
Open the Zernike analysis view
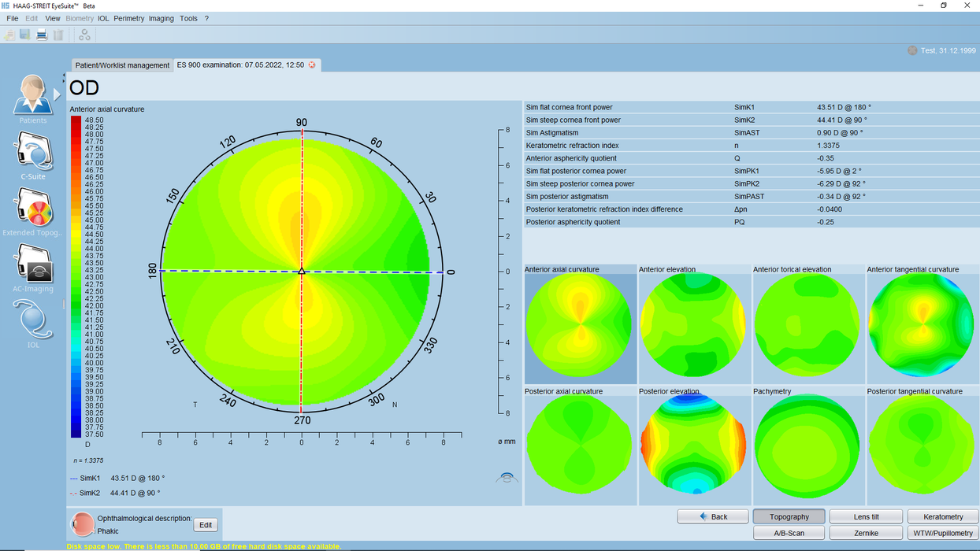(x=866, y=532)
